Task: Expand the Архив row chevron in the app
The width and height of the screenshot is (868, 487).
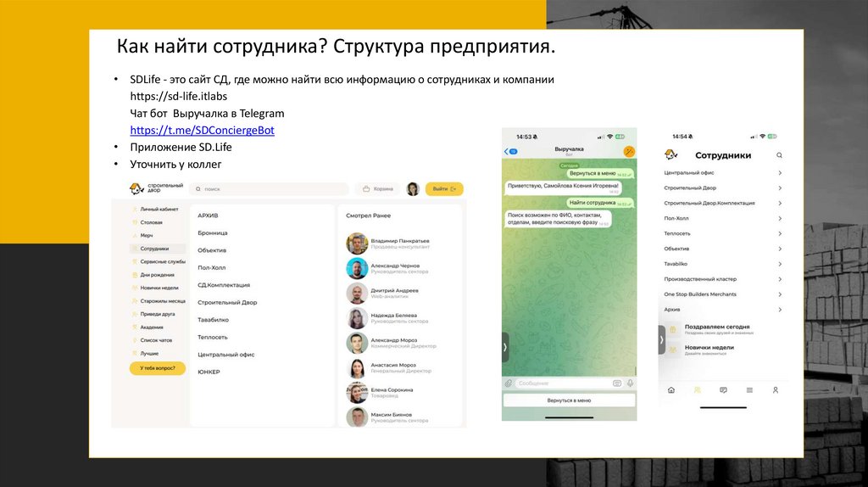Action: click(x=780, y=310)
